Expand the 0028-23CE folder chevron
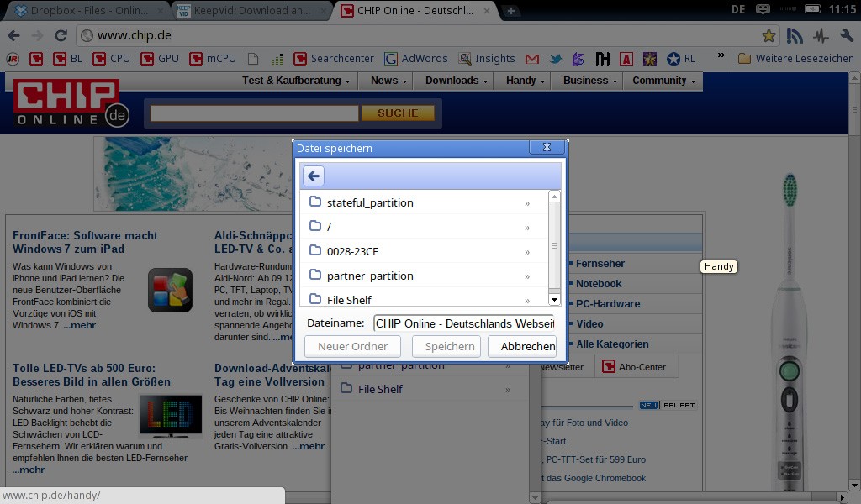This screenshot has width=861, height=504. pos(527,252)
